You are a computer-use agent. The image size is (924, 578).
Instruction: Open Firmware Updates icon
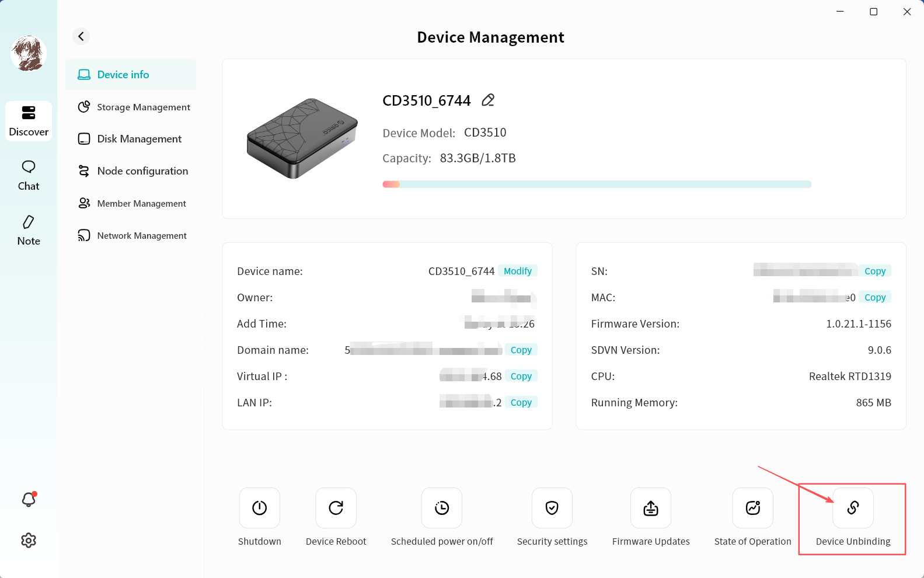click(651, 508)
